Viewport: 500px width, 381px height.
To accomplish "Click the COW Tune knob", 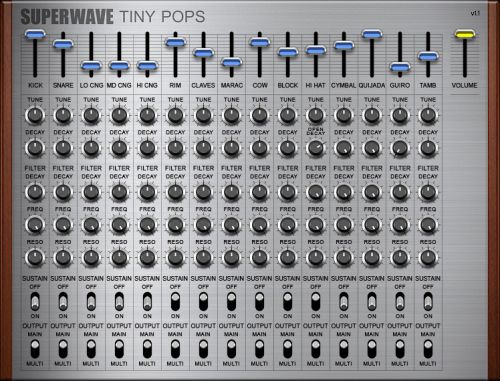I will [x=259, y=116].
